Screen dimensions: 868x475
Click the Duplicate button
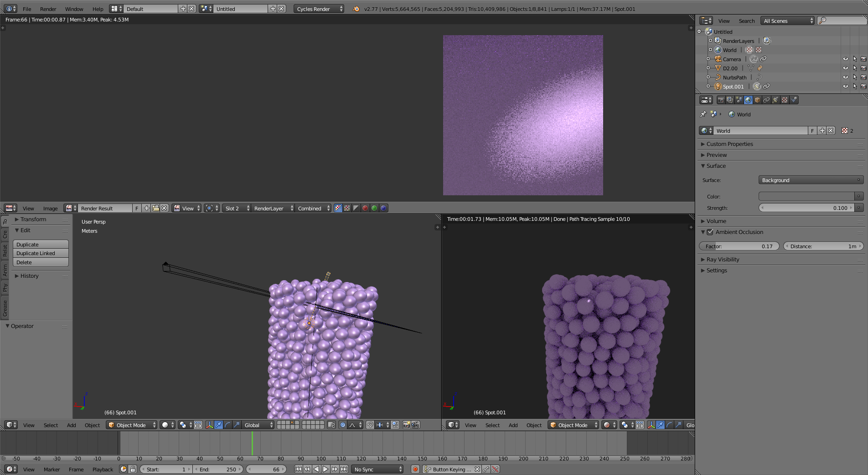click(41, 244)
